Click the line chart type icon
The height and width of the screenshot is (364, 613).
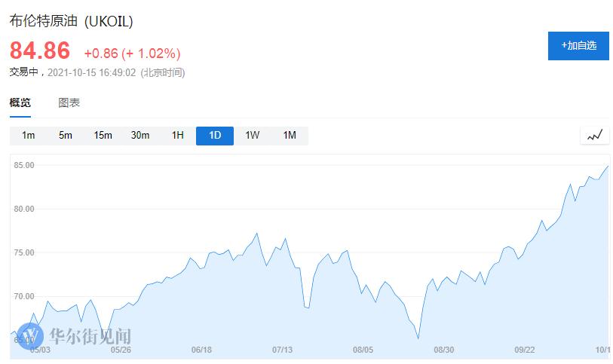pos(595,136)
